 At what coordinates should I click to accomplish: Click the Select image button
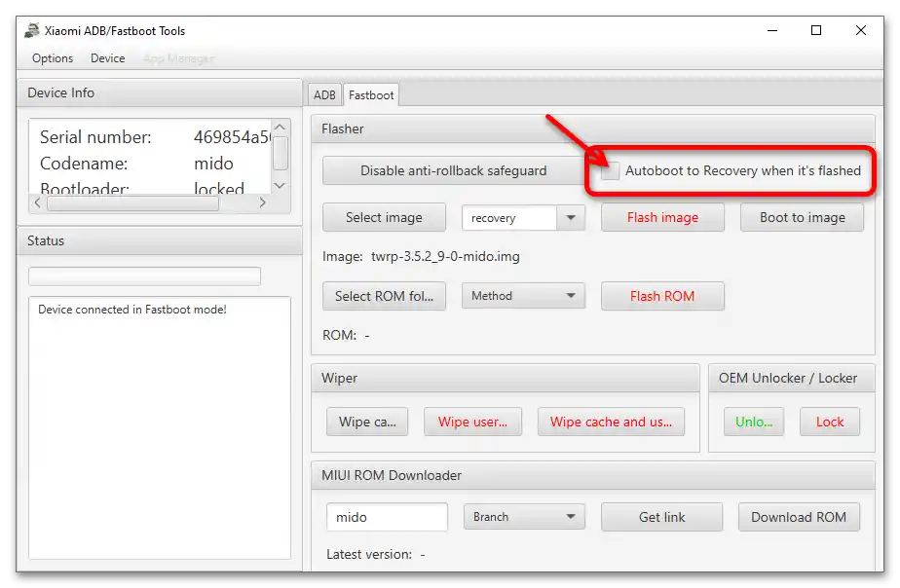384,217
